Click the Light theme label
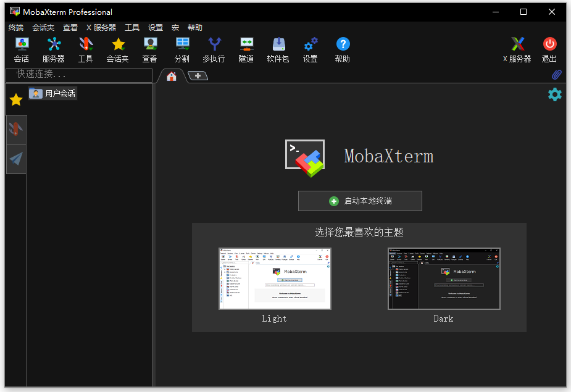This screenshot has height=392, width=571. [274, 319]
